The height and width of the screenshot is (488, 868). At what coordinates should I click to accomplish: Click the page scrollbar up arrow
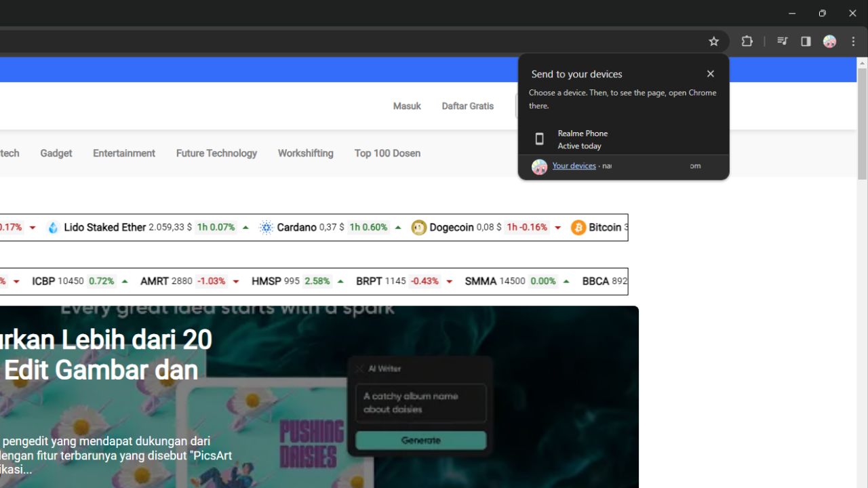(x=862, y=63)
